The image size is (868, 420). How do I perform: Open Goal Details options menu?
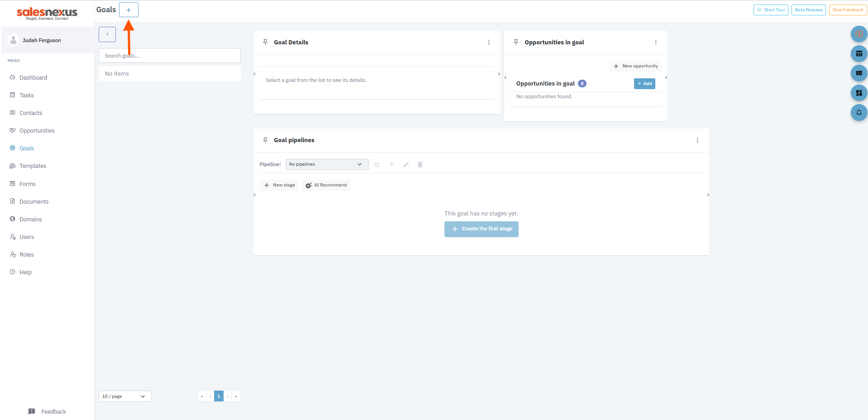[489, 42]
